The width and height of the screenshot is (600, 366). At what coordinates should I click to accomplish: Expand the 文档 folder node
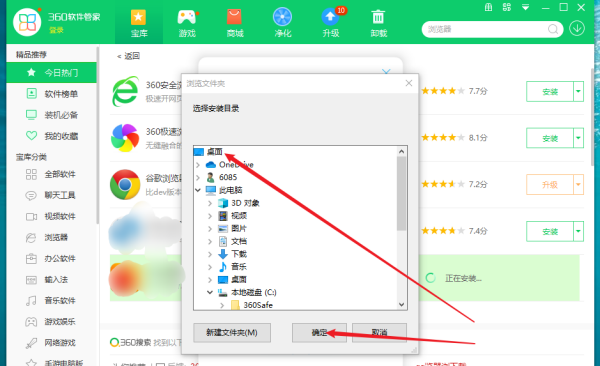coord(210,242)
